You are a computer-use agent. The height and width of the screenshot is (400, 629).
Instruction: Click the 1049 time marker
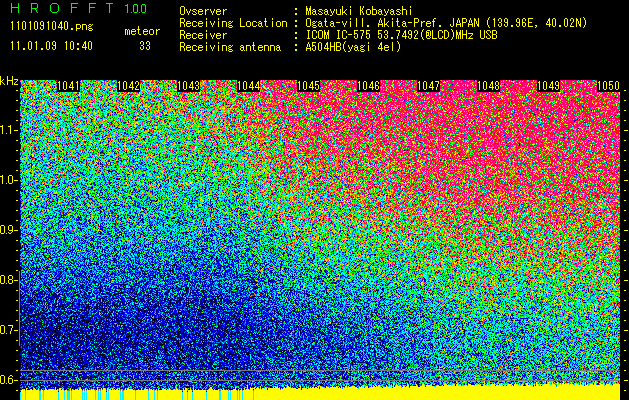tap(548, 86)
